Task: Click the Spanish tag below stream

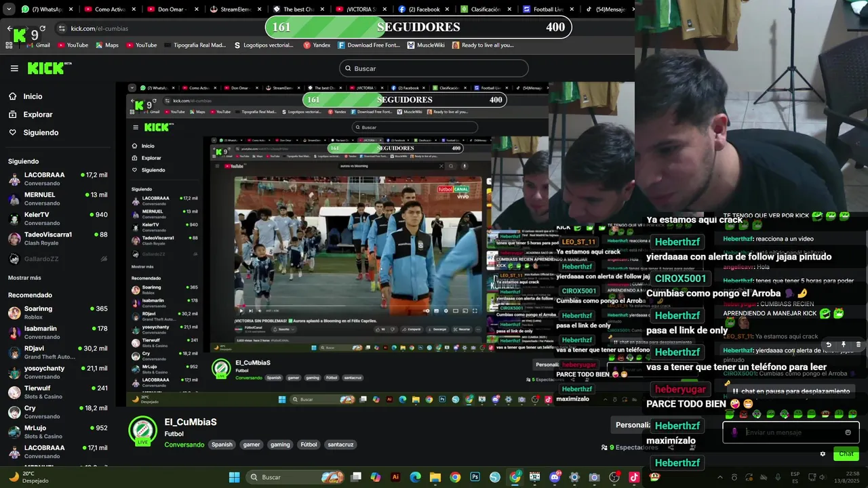Action: 222,445
